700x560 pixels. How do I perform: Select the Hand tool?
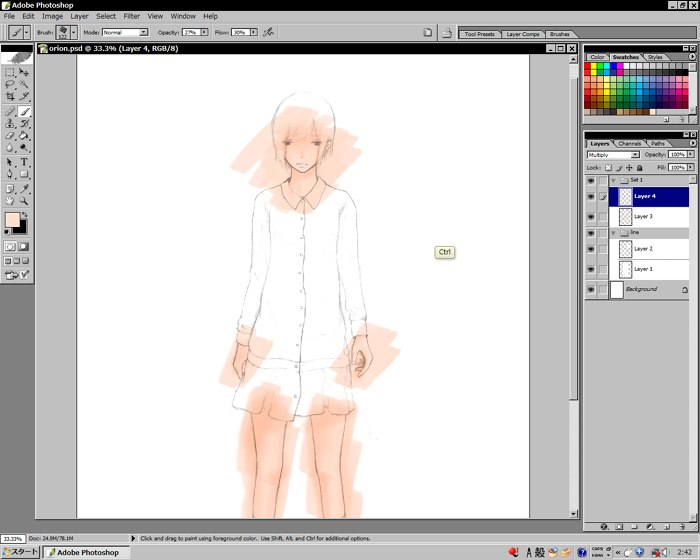(x=10, y=201)
